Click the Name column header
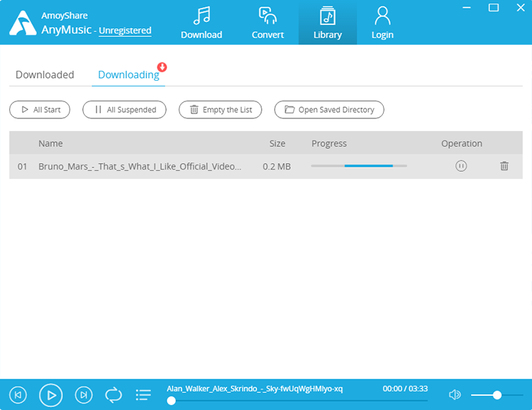This screenshot has height=410, width=532. pos(50,143)
